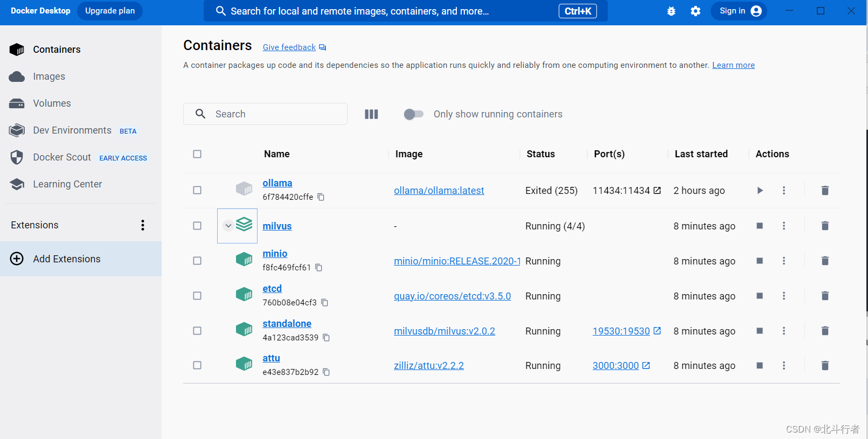This screenshot has width=868, height=439.
Task: Copy the standalone container ID 4a123cad3539
Action: [326, 338]
